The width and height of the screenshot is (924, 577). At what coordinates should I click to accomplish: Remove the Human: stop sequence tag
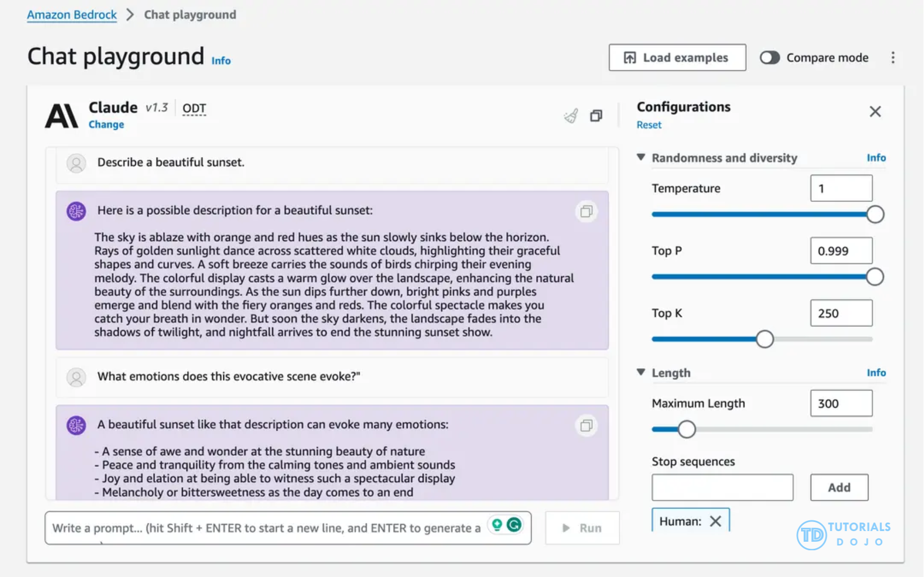(716, 521)
